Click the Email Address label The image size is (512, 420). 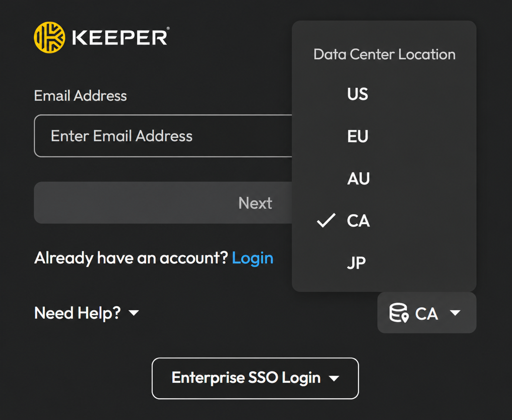pos(81,96)
